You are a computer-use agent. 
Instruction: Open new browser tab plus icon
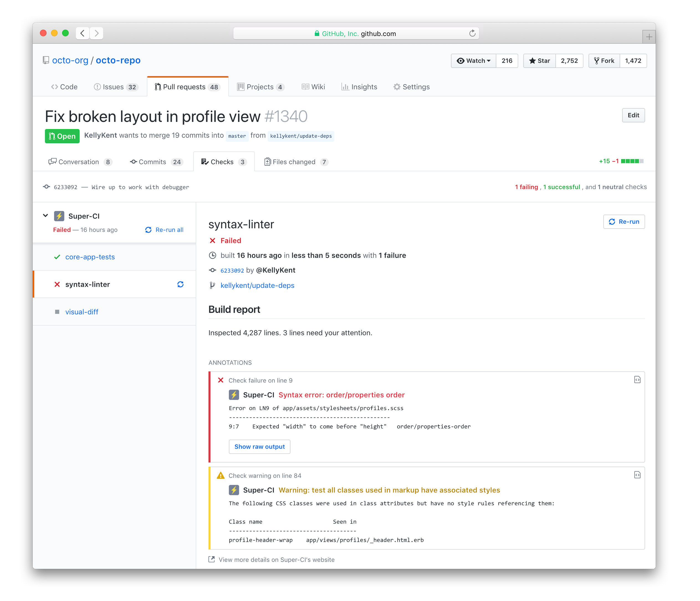click(649, 37)
